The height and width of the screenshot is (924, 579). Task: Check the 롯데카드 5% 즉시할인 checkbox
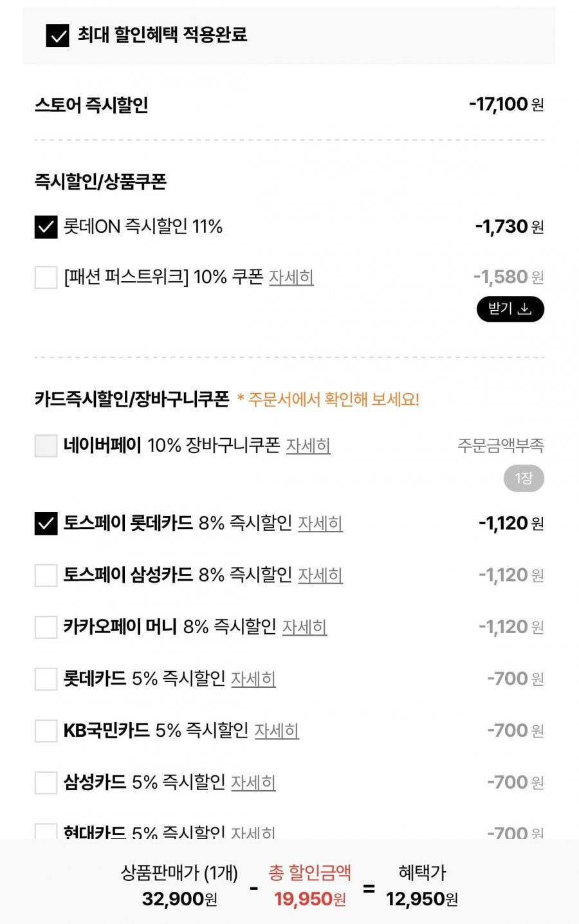coord(46,679)
